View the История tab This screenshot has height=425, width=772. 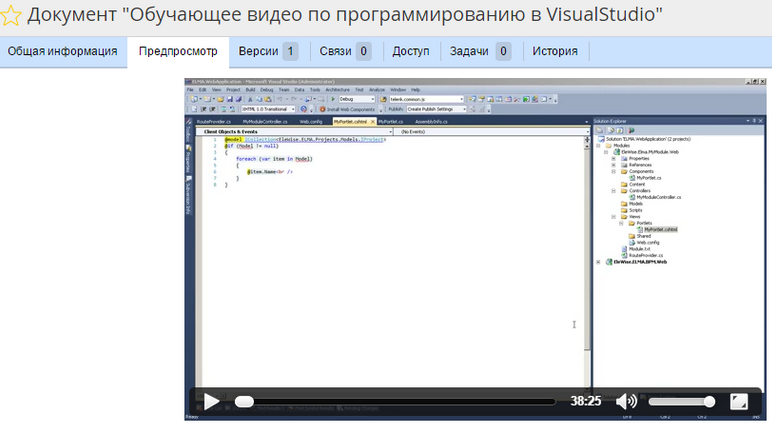pyautogui.click(x=555, y=52)
